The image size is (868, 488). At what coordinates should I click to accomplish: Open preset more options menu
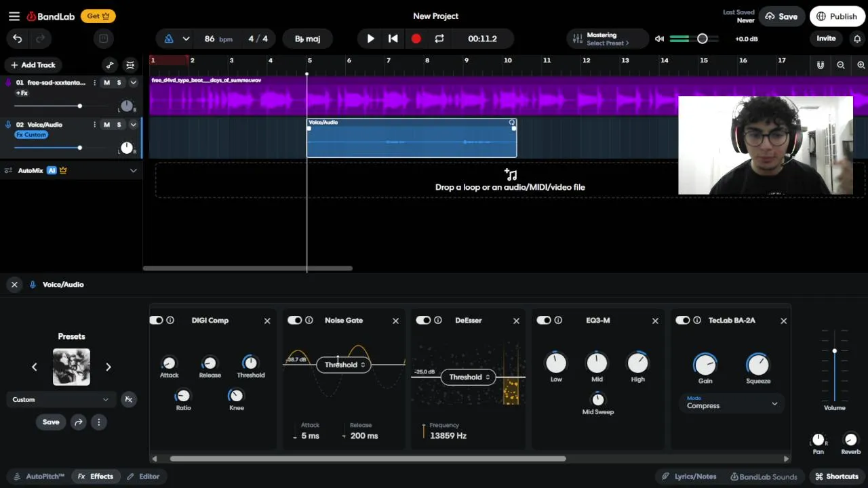pos(99,422)
